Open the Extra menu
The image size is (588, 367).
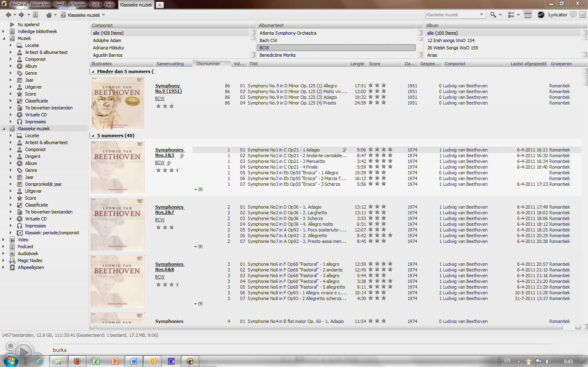95,4
